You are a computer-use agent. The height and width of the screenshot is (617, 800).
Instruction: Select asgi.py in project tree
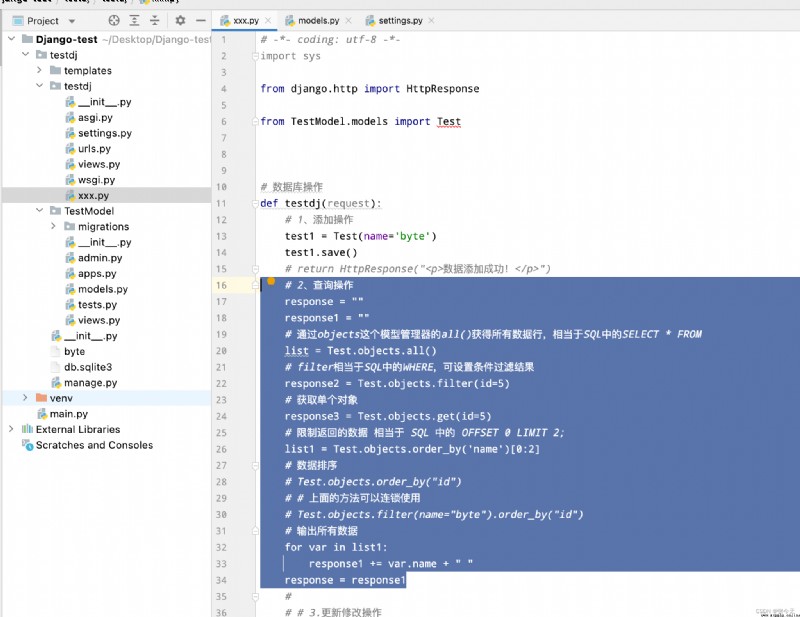pos(95,117)
